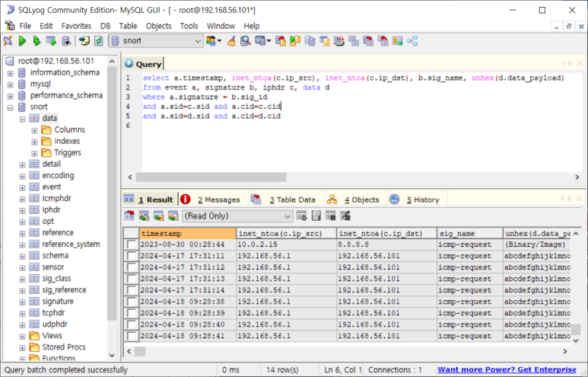Screen dimensions: 588x377
Task: Collapse the data table node
Action: coord(23,119)
